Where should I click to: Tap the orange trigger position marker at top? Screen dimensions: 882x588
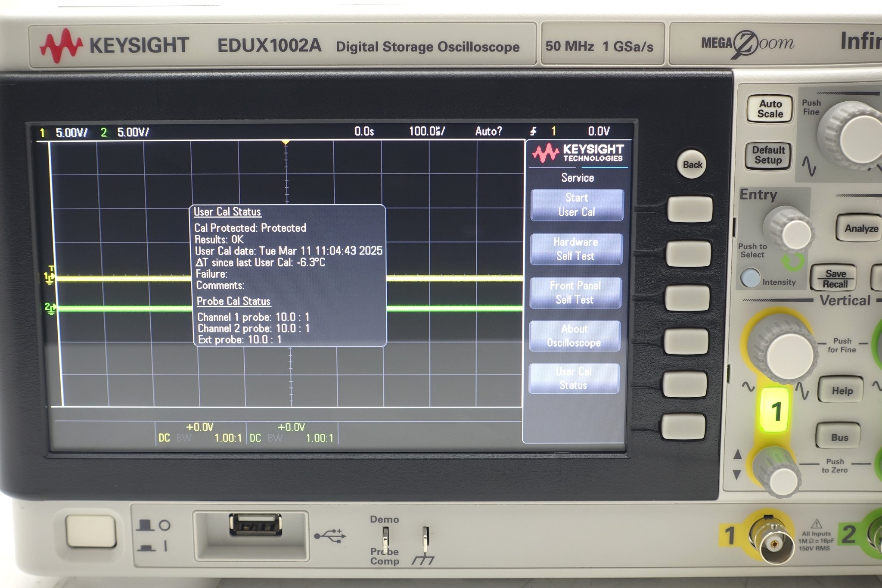(x=285, y=143)
